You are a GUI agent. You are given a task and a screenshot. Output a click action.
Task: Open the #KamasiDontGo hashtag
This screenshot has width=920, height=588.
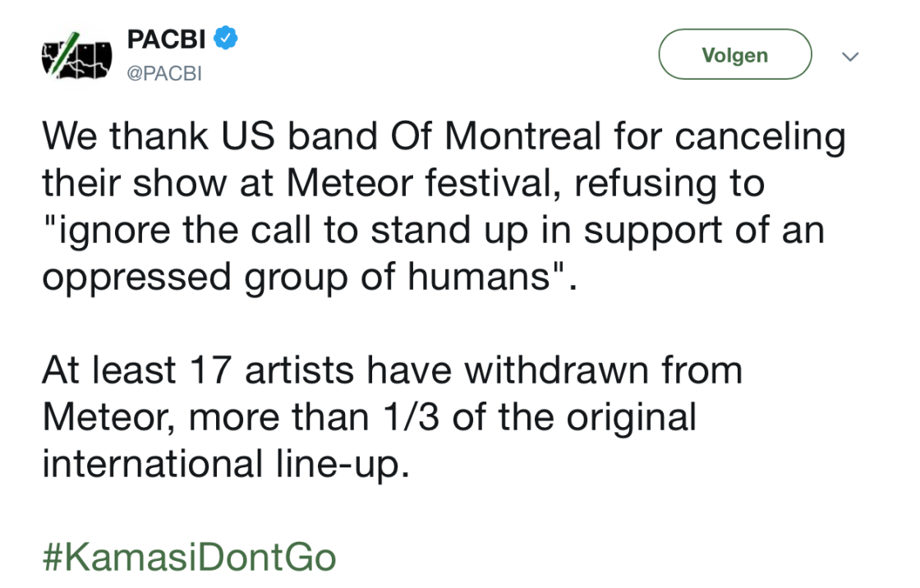(189, 558)
